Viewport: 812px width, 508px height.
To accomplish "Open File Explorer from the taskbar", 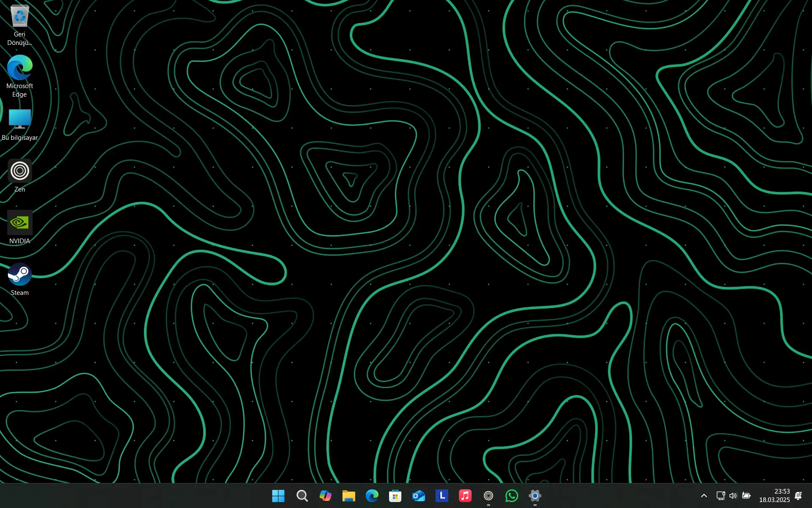I will tap(348, 495).
